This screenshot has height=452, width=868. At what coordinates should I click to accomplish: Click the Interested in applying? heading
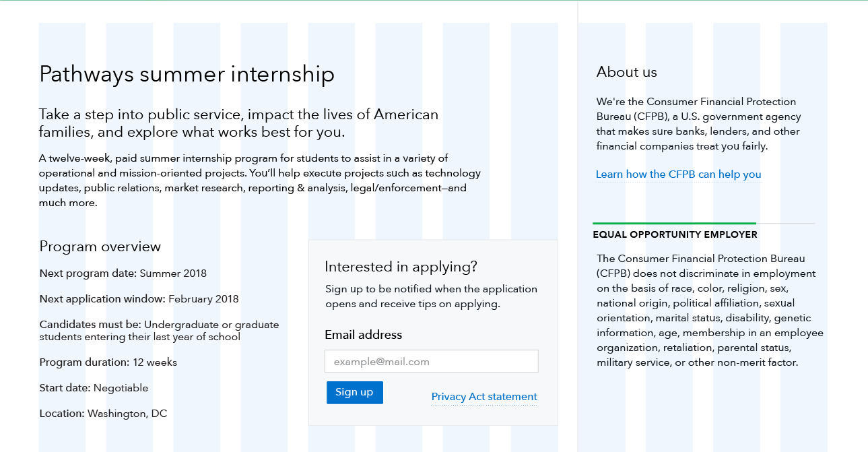pos(401,267)
